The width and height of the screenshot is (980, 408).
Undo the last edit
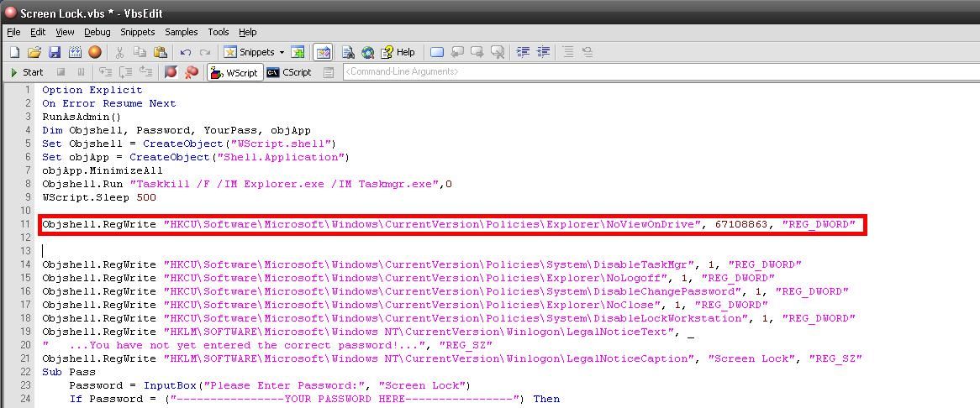tap(185, 52)
